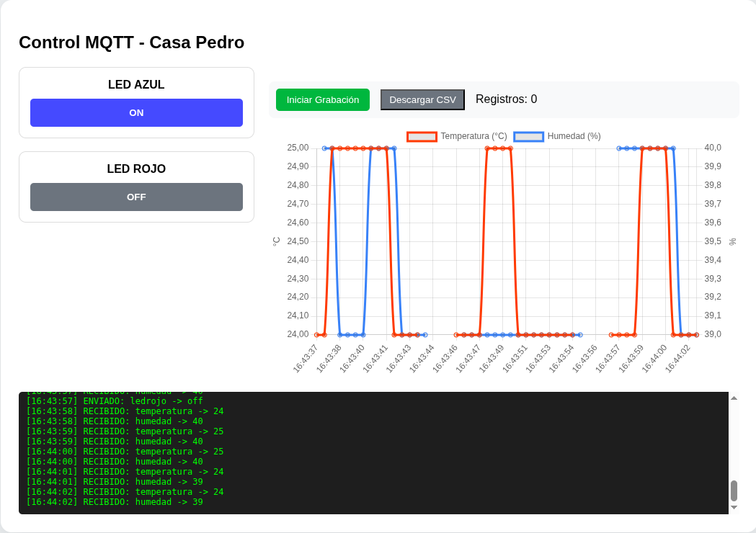Screen dimensions: 756x533
Task: Click the blue Humedad legend swatch
Action: click(x=529, y=136)
